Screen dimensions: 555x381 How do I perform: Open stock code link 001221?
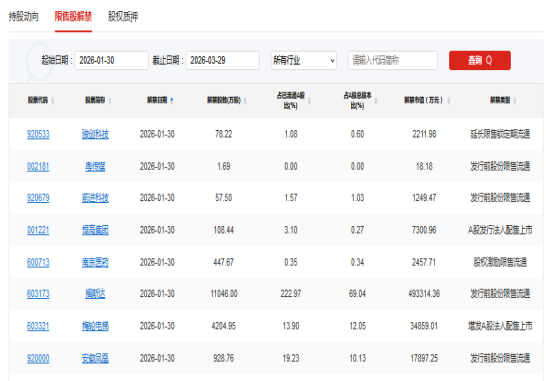38,230
